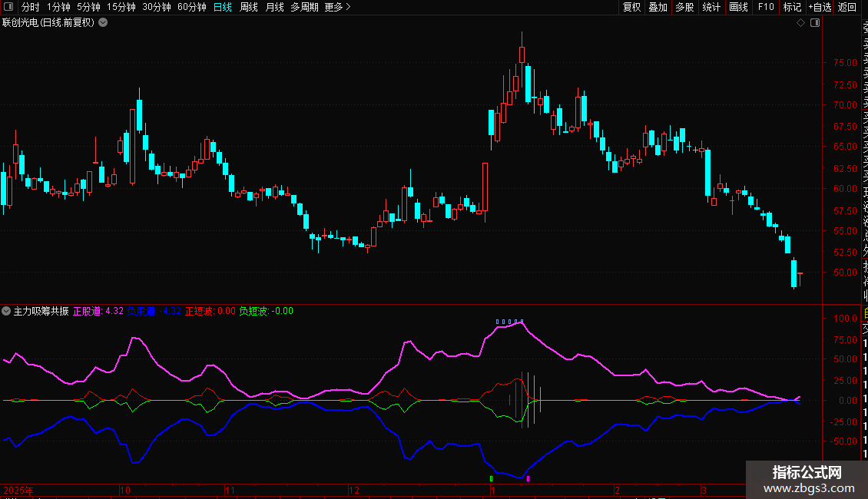Screen dimensions: 868x499
Task: Open the 多股 multi-stock view
Action: [684, 7]
